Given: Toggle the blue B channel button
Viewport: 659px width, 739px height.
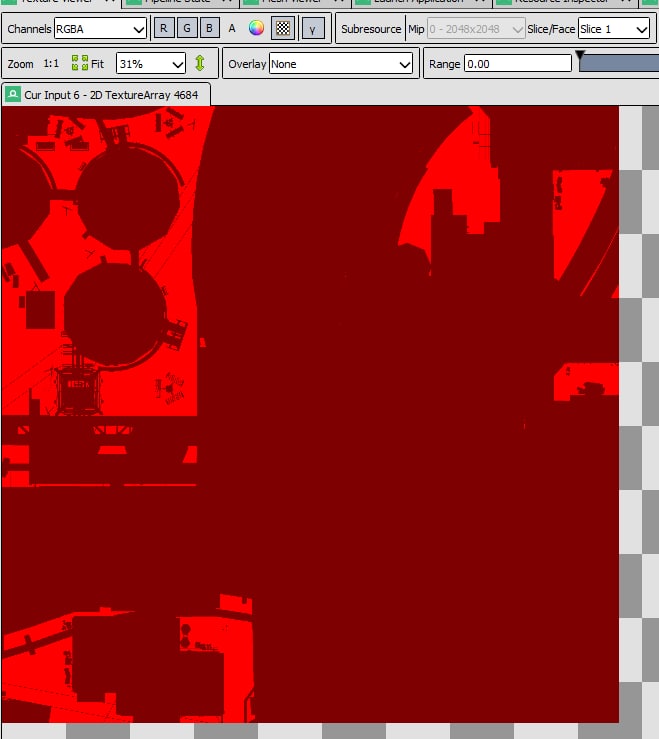Looking at the screenshot, I should coord(209,28).
